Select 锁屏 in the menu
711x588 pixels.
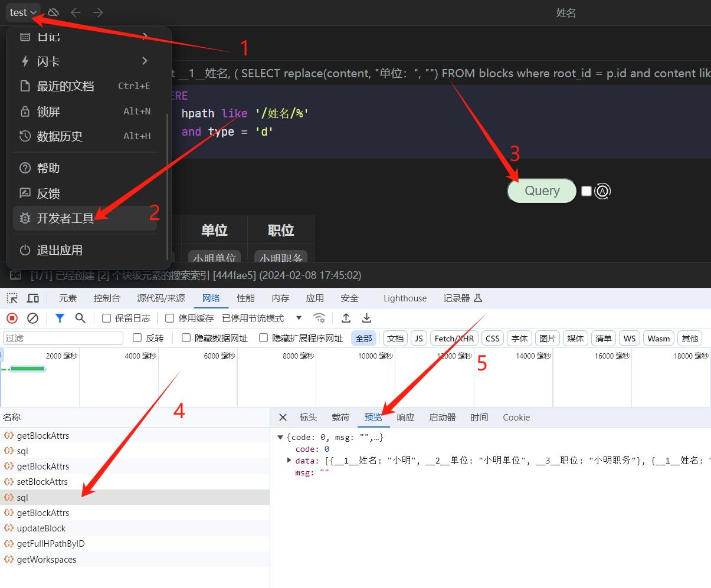85,111
